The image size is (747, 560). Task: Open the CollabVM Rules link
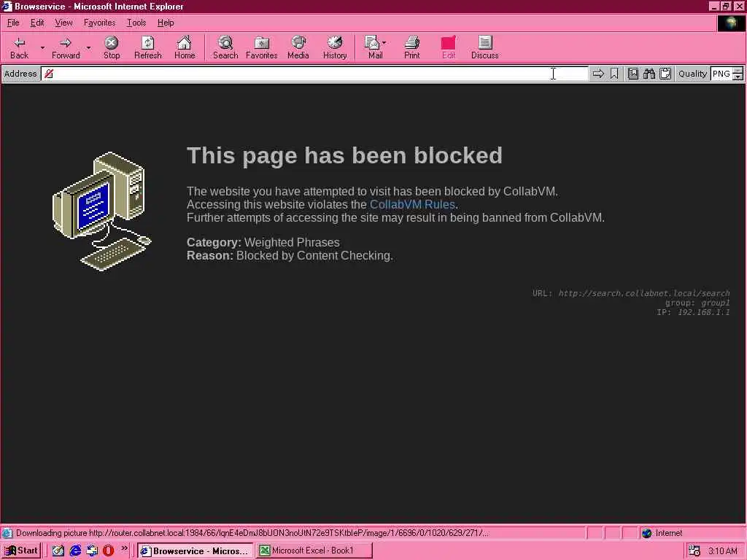click(412, 204)
